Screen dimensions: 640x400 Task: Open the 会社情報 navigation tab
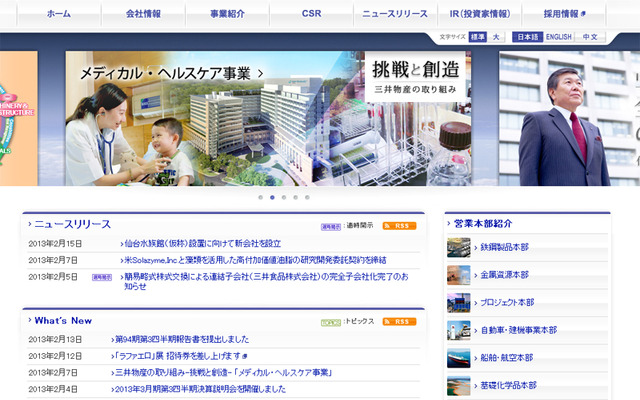coord(143,13)
